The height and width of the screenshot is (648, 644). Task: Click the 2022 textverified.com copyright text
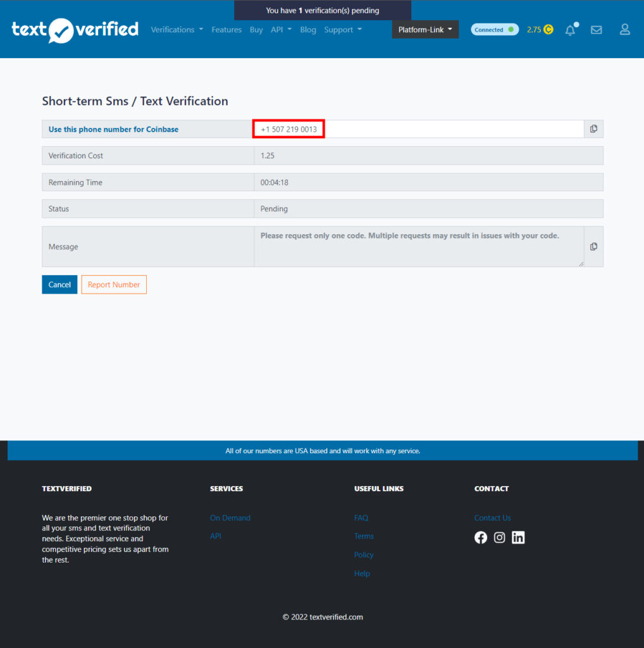(x=323, y=616)
